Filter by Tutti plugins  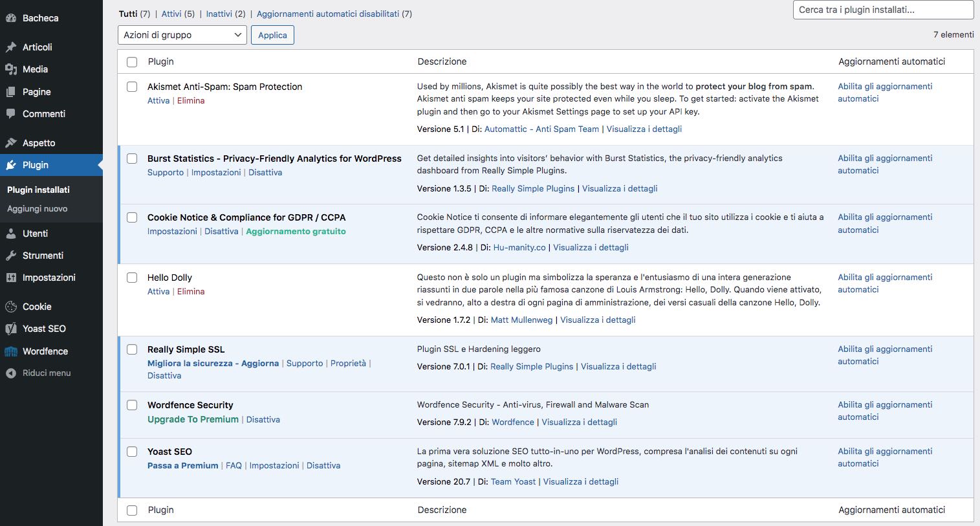[x=128, y=14]
